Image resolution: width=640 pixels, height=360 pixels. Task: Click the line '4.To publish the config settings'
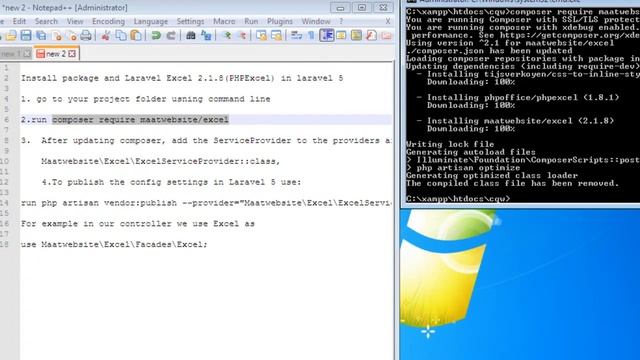pyautogui.click(x=171, y=182)
